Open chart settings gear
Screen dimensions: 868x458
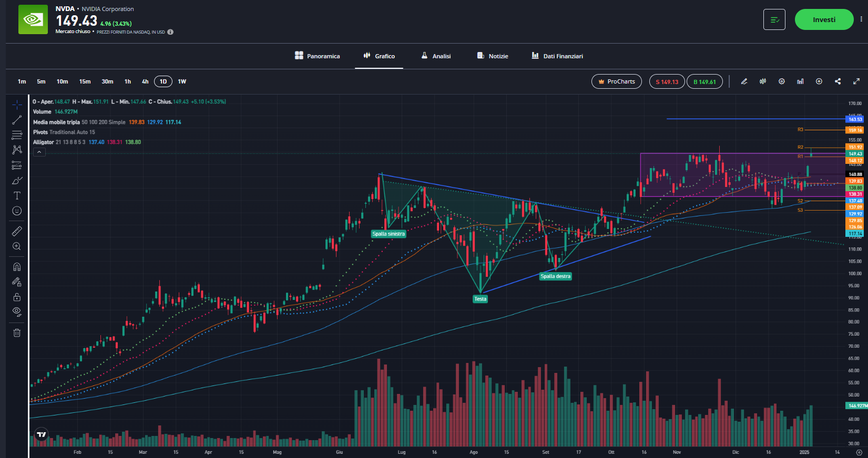pos(782,81)
